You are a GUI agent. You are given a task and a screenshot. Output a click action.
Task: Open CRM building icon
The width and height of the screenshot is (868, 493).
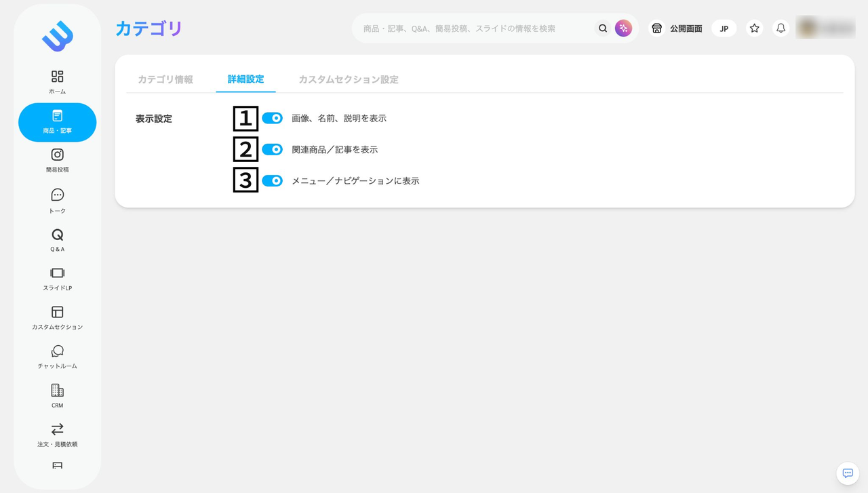tap(58, 391)
